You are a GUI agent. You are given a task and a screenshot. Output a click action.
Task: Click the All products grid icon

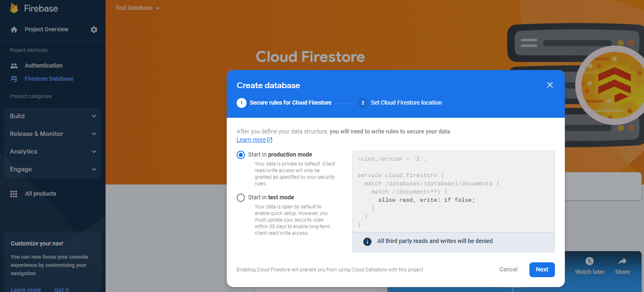(x=14, y=194)
